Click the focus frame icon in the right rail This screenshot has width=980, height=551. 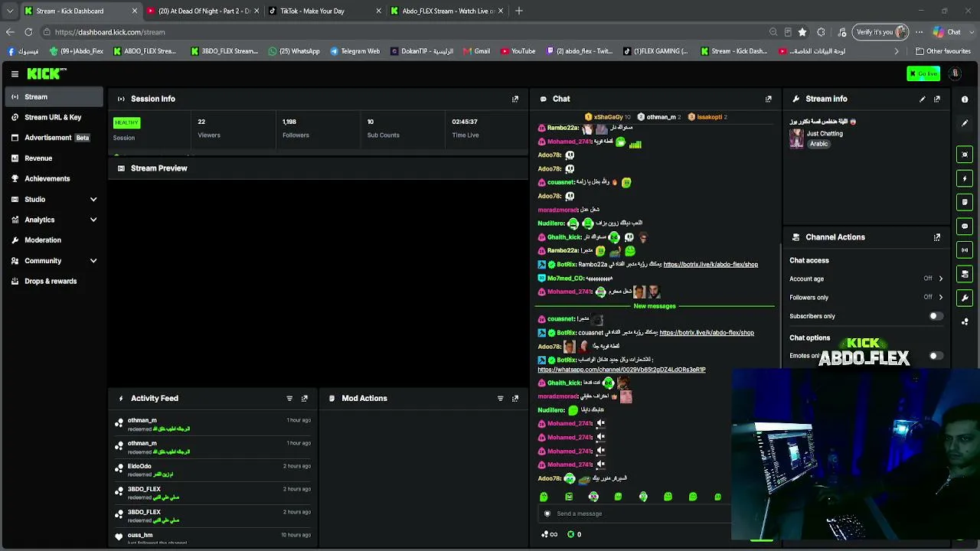(x=965, y=155)
